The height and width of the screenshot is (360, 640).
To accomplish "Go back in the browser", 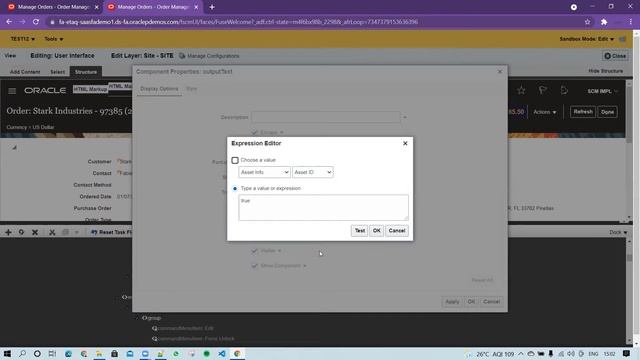I will pos(9,22).
